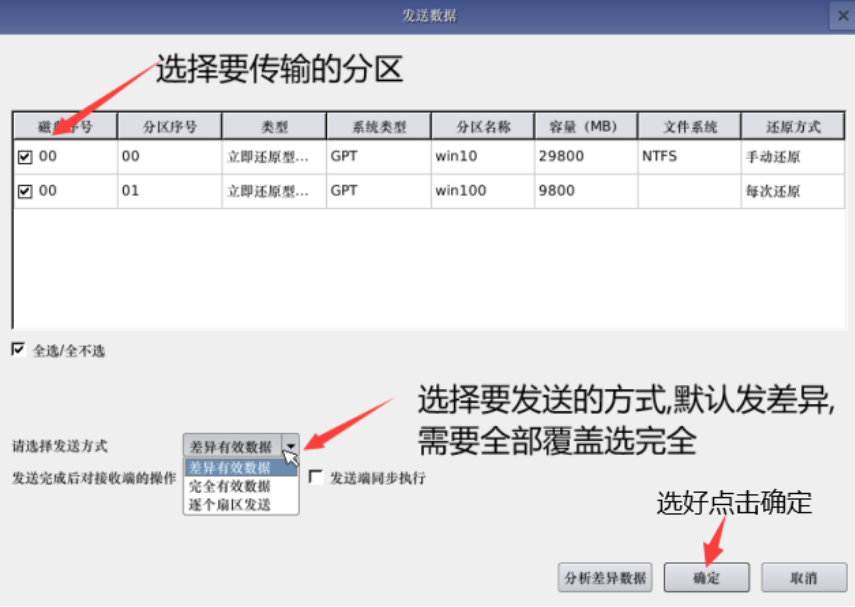Image resolution: width=855 pixels, height=607 pixels.
Task: Uncheck the win10 partition row checkbox
Action: point(25,156)
